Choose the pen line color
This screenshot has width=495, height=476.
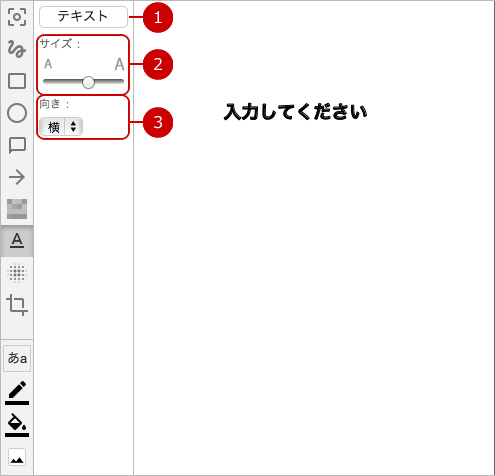[17, 393]
